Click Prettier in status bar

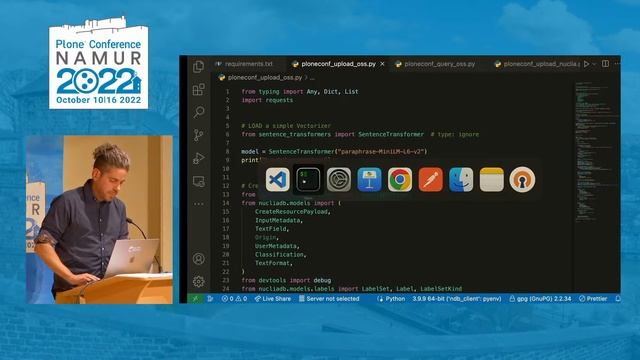point(593,299)
